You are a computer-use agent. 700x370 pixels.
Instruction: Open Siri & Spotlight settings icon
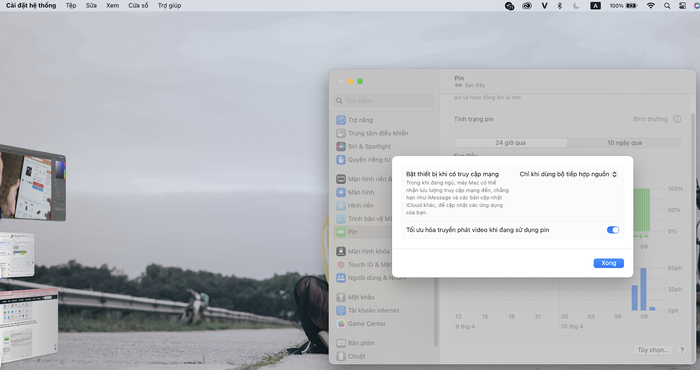click(341, 146)
